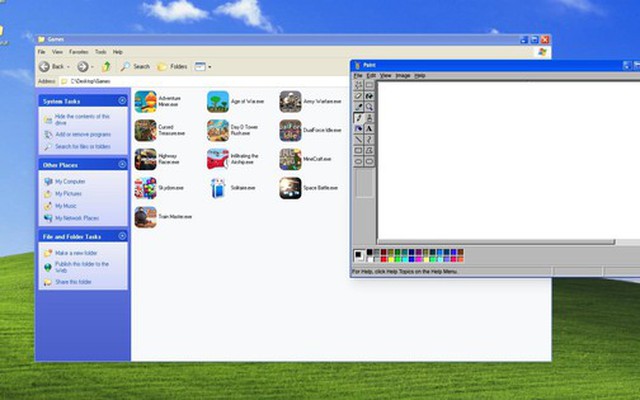Viewport: 640px width, 400px height.
Task: Collapse the File and Folder Tasks panel
Action: tap(122, 236)
